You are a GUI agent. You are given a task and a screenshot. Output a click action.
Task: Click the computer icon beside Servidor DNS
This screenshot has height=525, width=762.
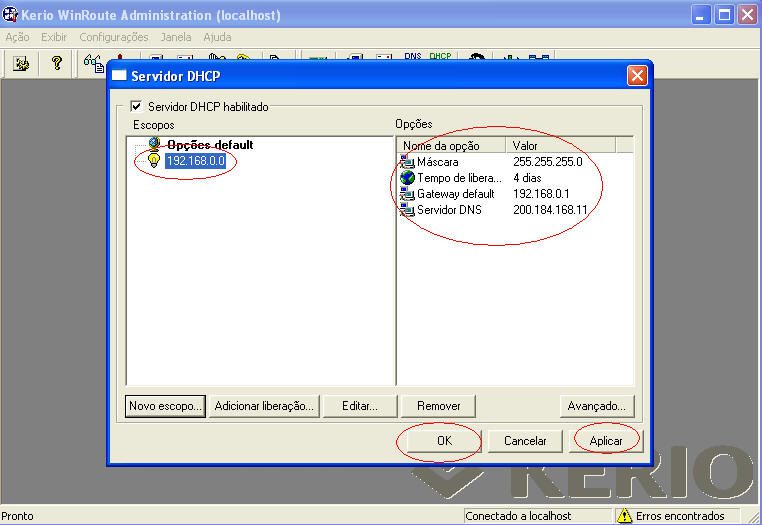pos(407,209)
